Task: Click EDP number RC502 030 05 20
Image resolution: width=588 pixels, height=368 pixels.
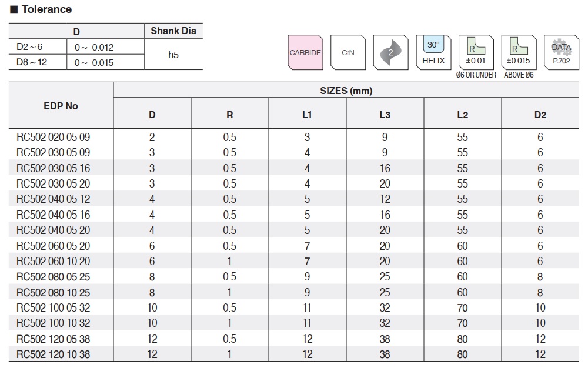Action: (54, 183)
